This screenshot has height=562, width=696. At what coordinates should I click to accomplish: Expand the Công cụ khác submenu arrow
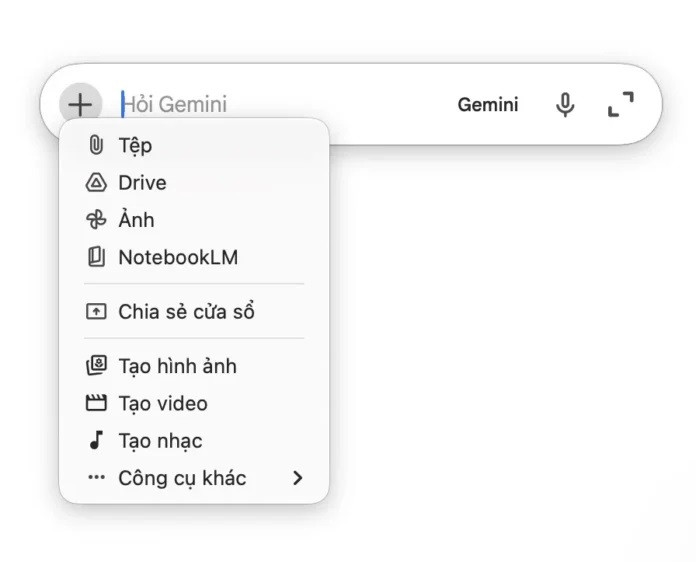point(297,478)
